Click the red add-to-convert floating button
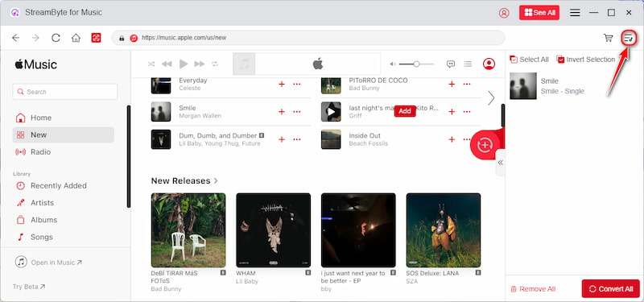The width and height of the screenshot is (644, 302). (485, 145)
